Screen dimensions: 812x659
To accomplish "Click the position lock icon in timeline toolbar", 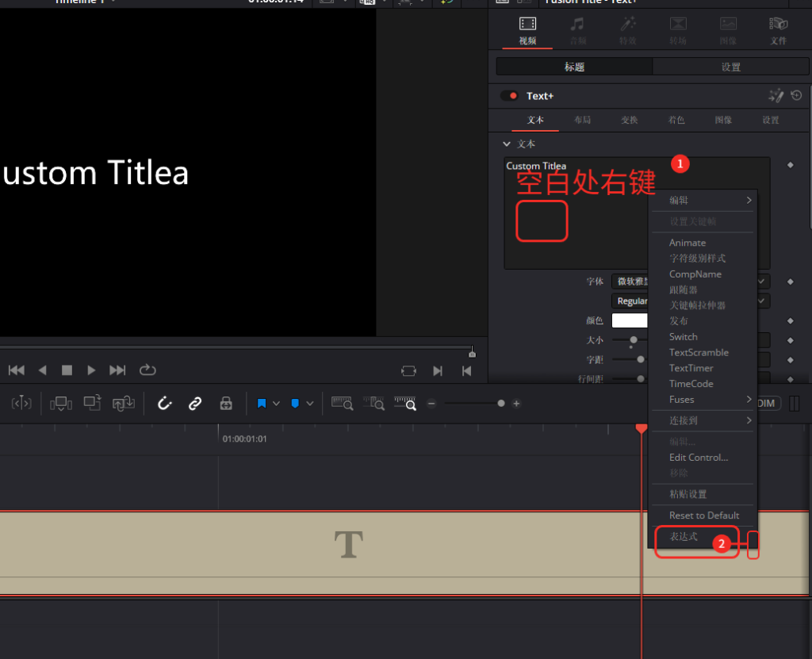I will (x=226, y=404).
